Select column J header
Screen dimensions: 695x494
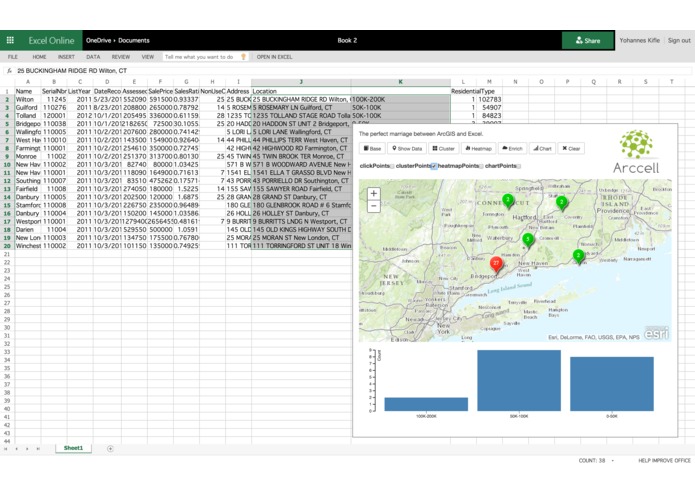pyautogui.click(x=301, y=82)
